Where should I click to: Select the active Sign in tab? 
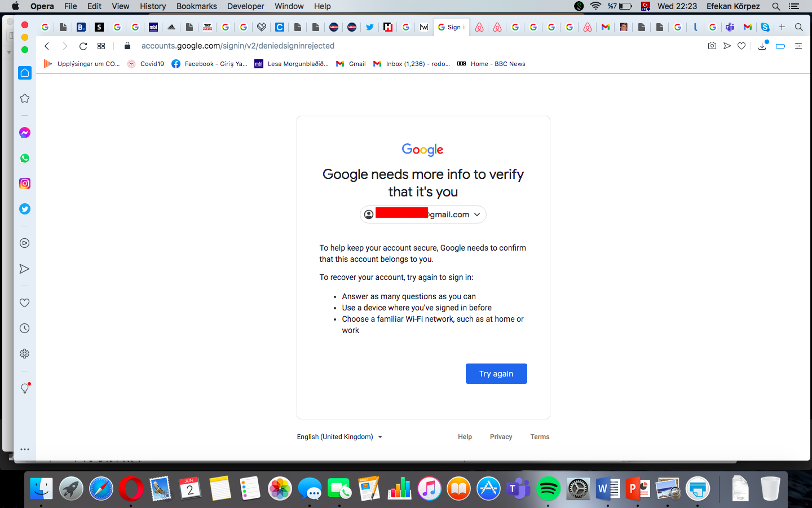coord(452,27)
